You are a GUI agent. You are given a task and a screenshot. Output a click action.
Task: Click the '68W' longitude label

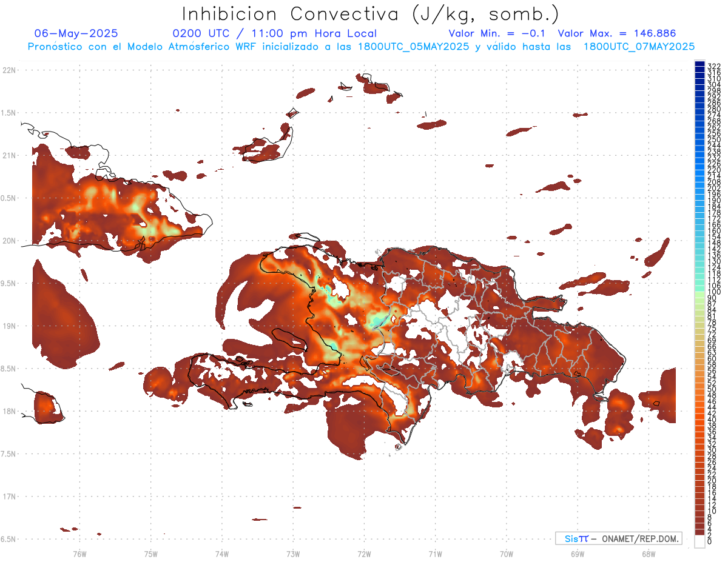coord(649,554)
